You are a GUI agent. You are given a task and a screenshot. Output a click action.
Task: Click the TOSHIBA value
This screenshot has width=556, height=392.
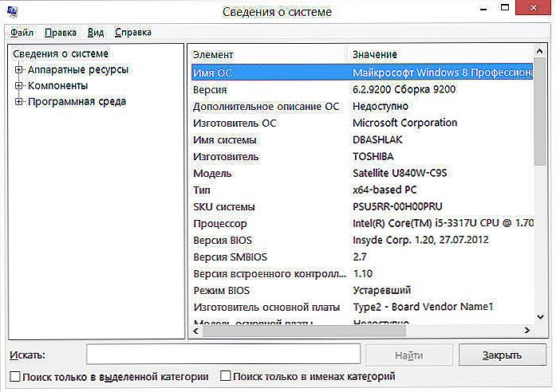[x=373, y=156]
